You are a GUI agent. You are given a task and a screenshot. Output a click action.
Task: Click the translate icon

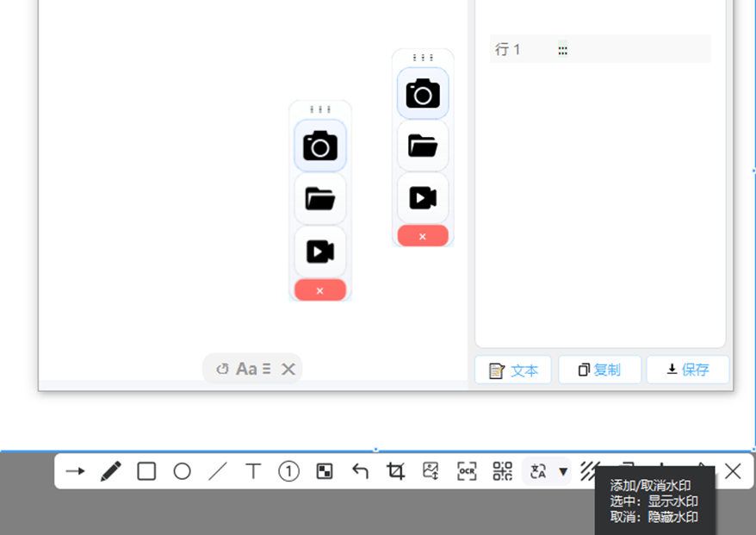pyautogui.click(x=538, y=471)
